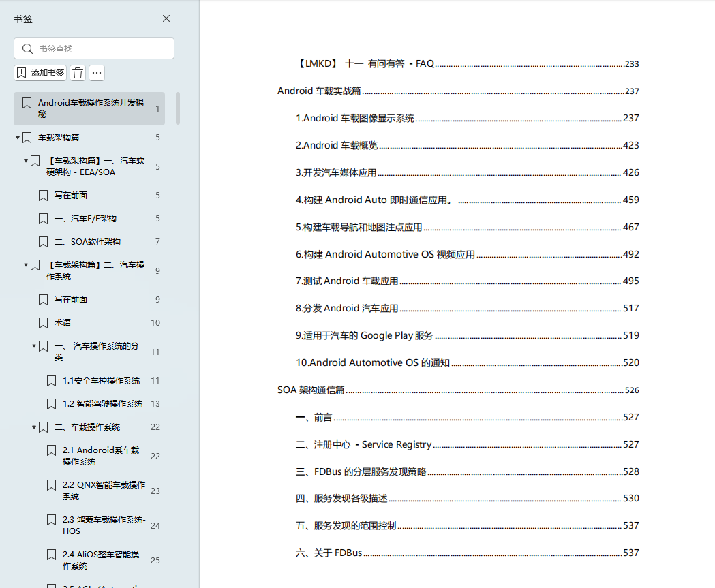Screen dimensions: 715x588
Task: Click TOC entry 6.构建 Android Automotive OS 视频应用
Action: [468, 254]
